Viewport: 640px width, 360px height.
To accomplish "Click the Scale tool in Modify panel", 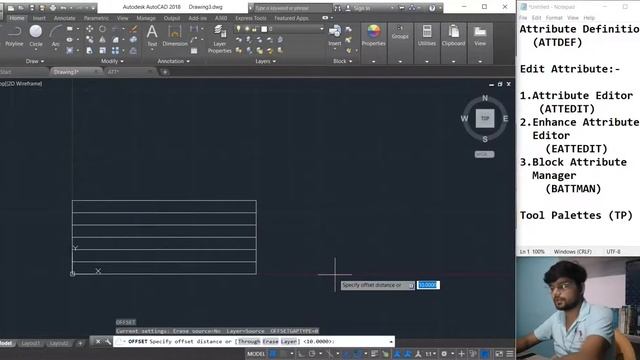I will click(x=102, y=51).
